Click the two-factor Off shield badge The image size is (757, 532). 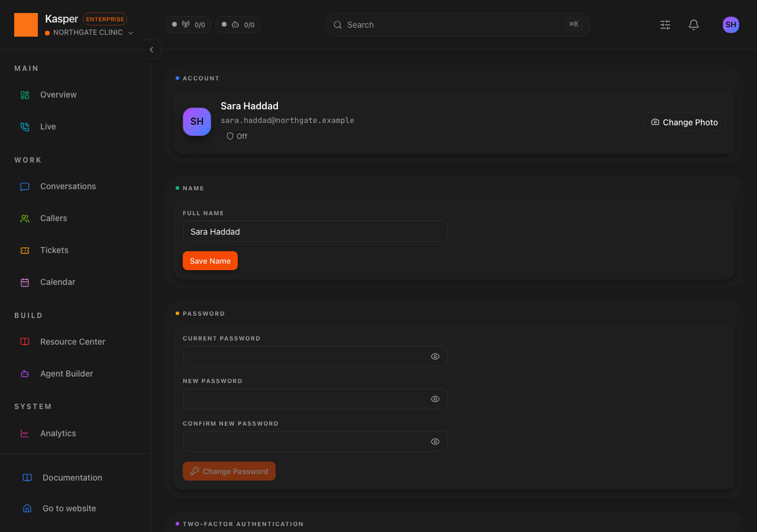[x=237, y=136]
